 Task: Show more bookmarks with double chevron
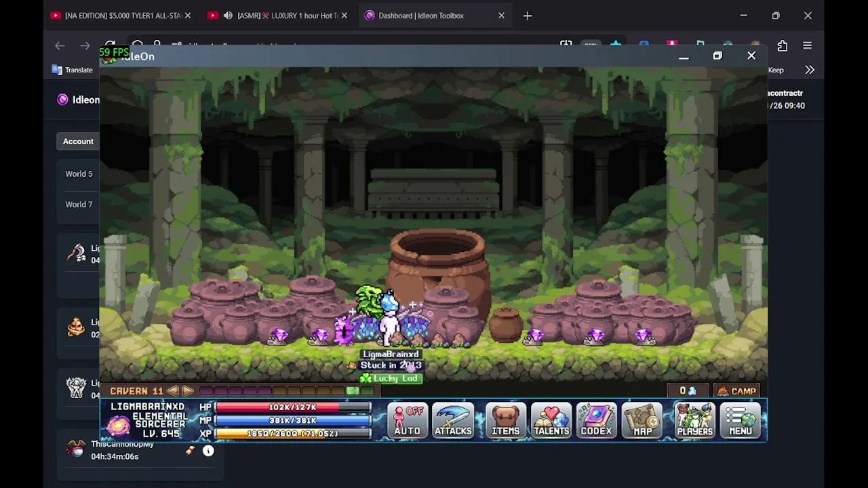click(x=810, y=70)
